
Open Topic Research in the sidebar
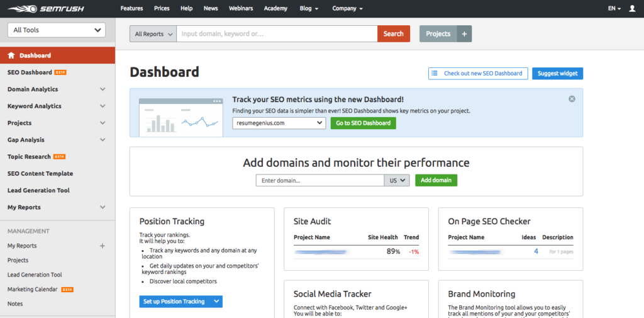29,157
